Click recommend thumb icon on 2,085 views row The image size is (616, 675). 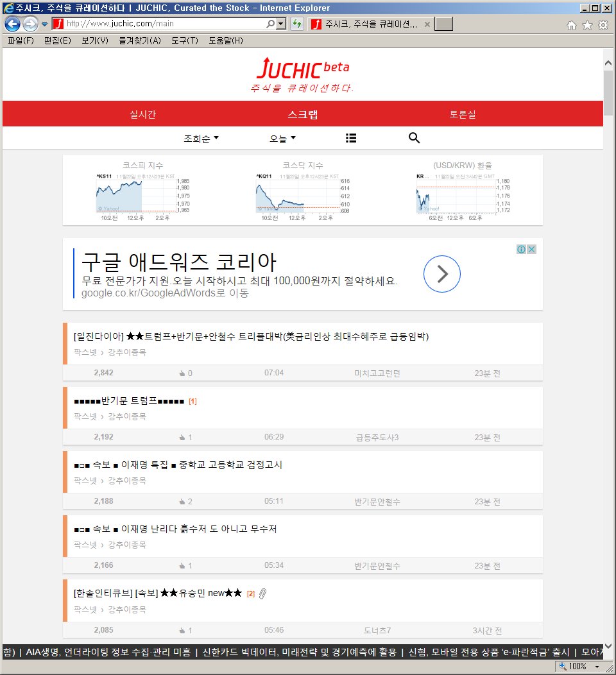point(182,630)
